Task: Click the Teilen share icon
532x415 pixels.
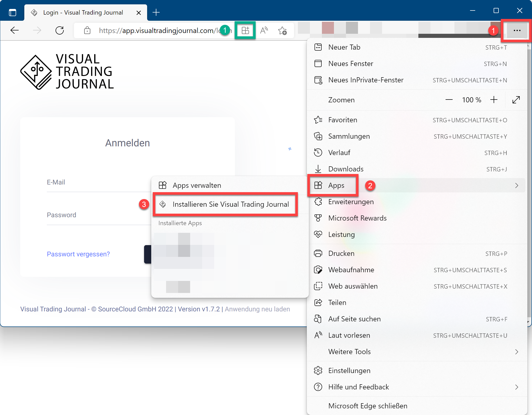Action: coord(318,303)
